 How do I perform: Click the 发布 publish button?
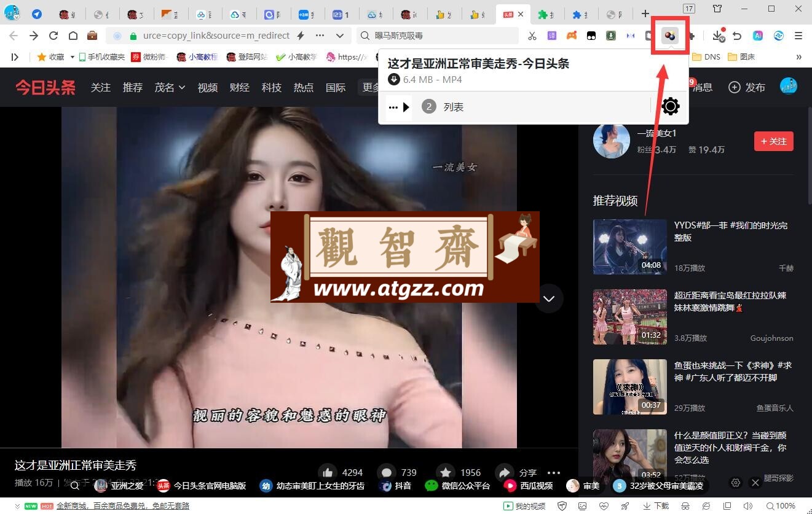[x=747, y=87]
